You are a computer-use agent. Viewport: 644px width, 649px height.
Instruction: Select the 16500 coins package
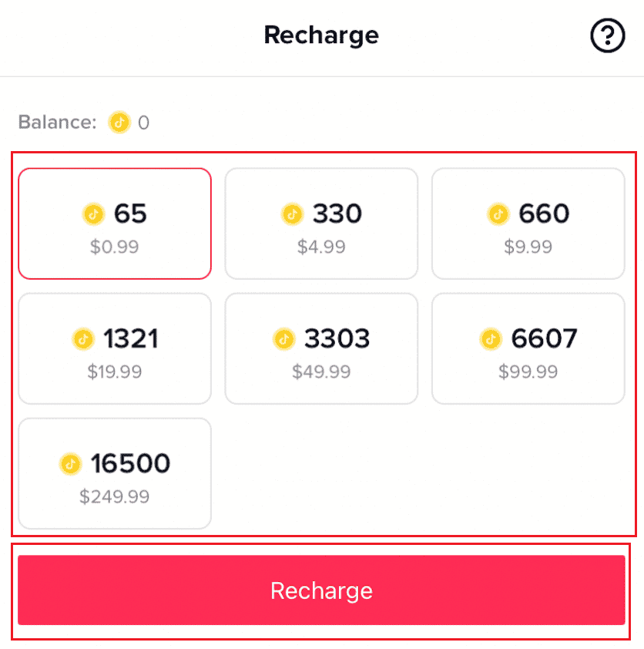(114, 473)
